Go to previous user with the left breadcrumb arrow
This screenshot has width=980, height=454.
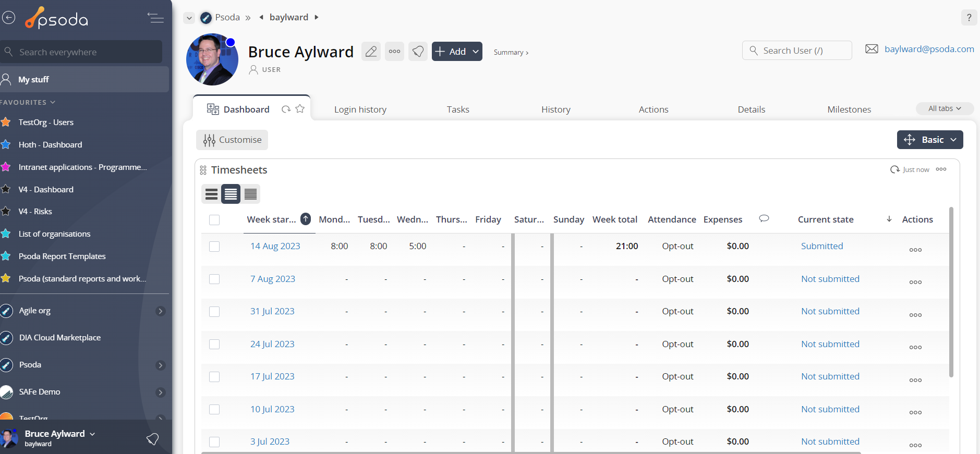261,17
